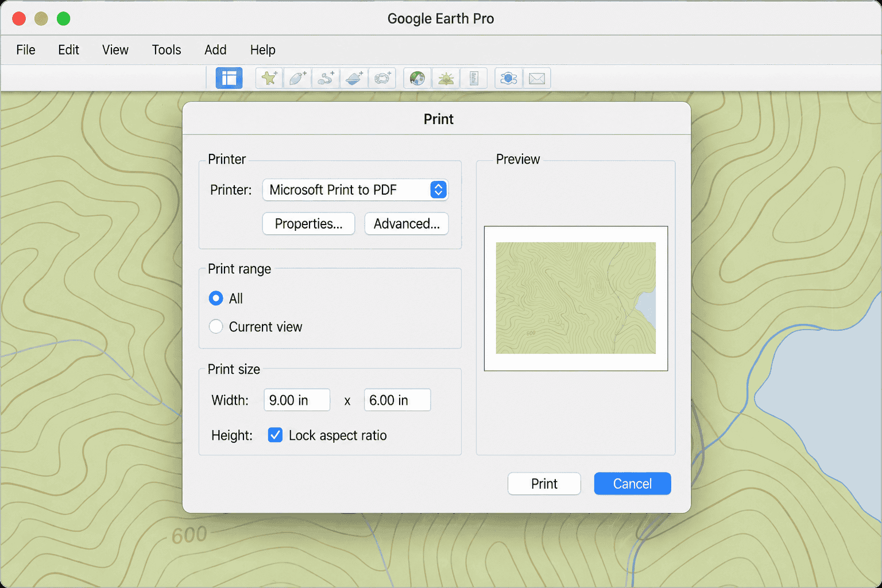Open the File menu
Image resolution: width=882 pixels, height=588 pixels.
(26, 50)
